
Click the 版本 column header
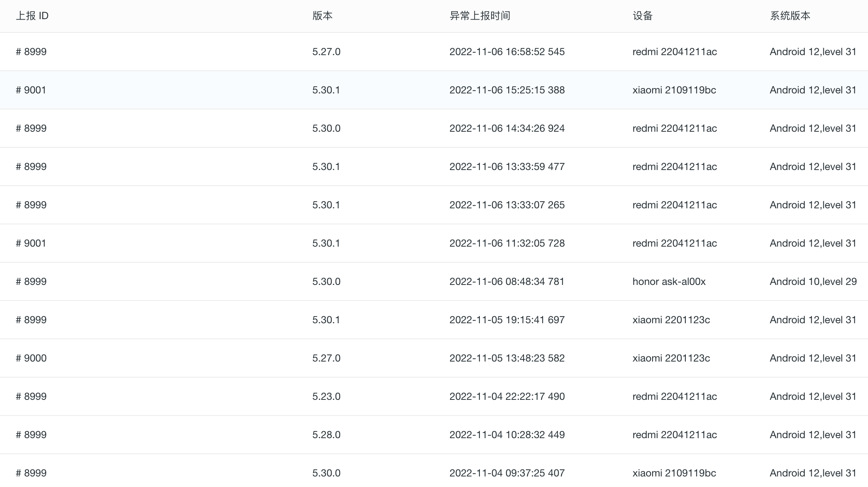click(x=322, y=16)
